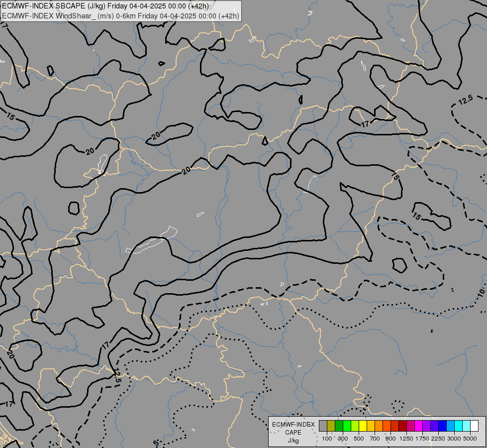Select legend label "2250"

tap(438, 439)
